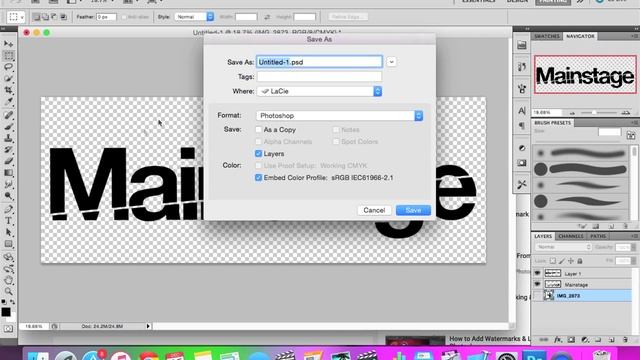Toggle Use Proof Setup checkbox

pyautogui.click(x=258, y=165)
